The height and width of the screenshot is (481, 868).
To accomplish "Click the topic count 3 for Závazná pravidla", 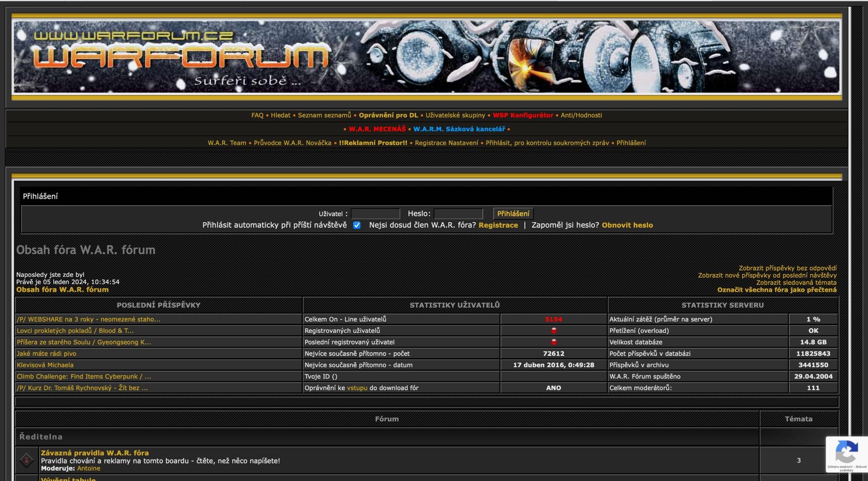I will click(x=798, y=460).
